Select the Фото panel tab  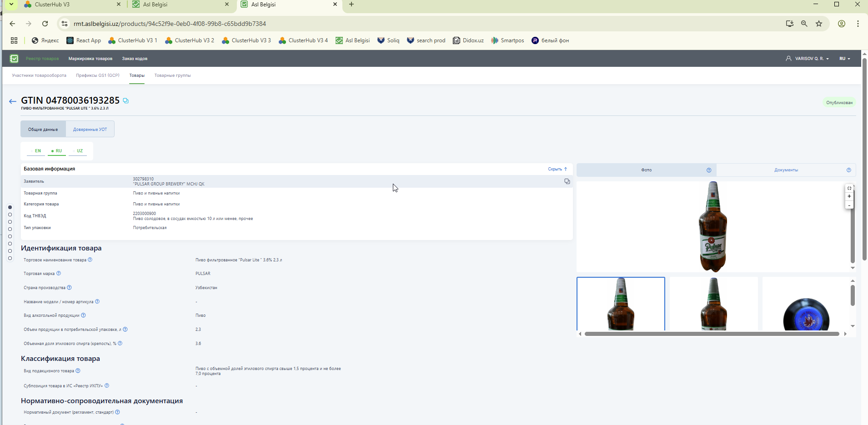pos(646,170)
